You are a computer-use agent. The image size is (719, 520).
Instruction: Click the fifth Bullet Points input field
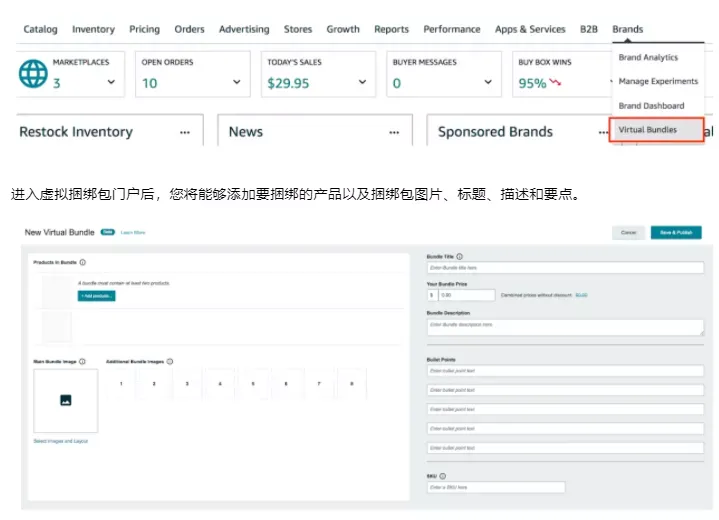click(x=565, y=448)
